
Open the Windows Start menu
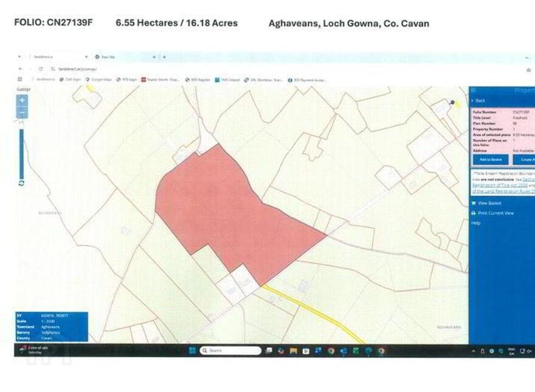coord(192,351)
